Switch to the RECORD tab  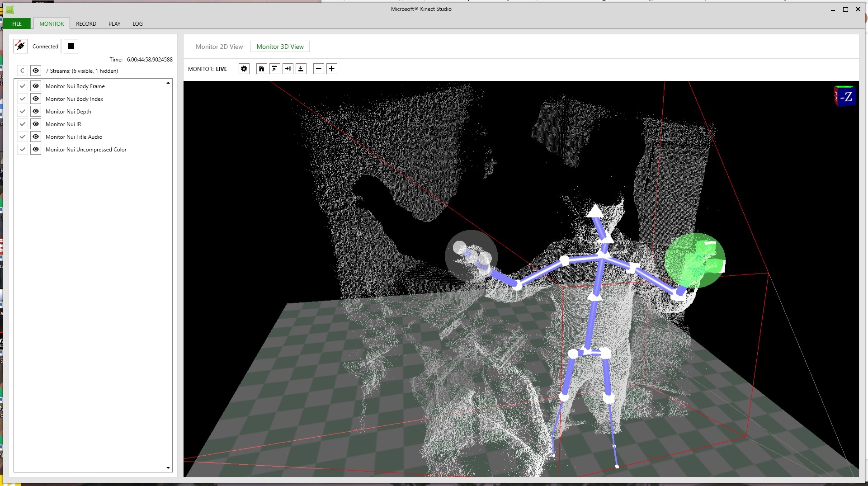(86, 24)
